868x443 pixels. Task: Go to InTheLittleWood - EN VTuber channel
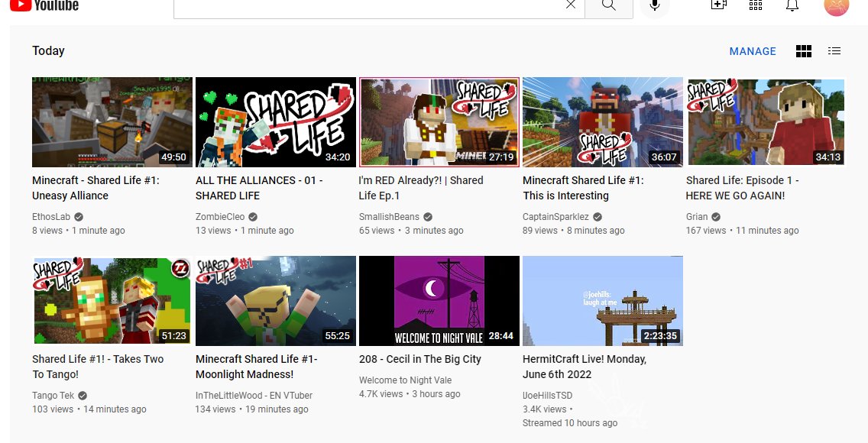[x=254, y=396]
